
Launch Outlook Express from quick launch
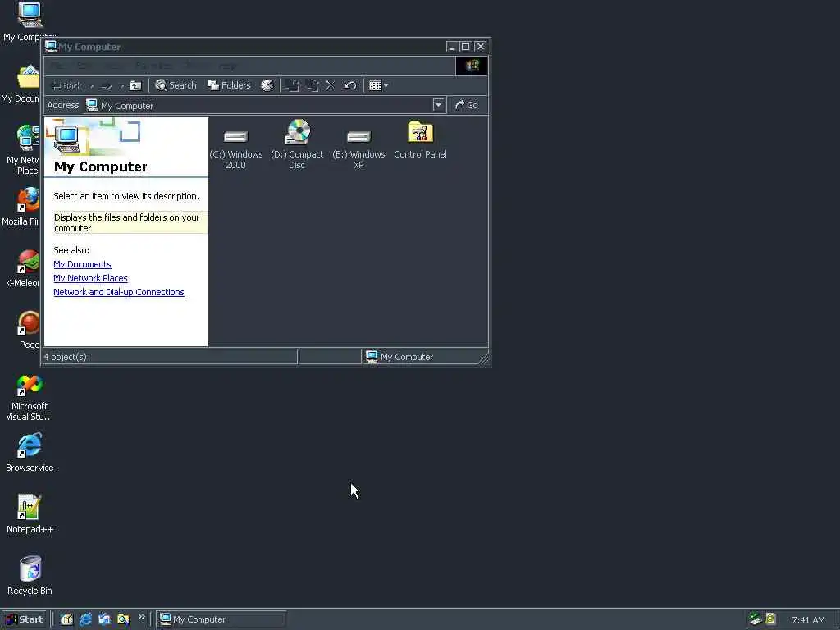click(x=104, y=619)
